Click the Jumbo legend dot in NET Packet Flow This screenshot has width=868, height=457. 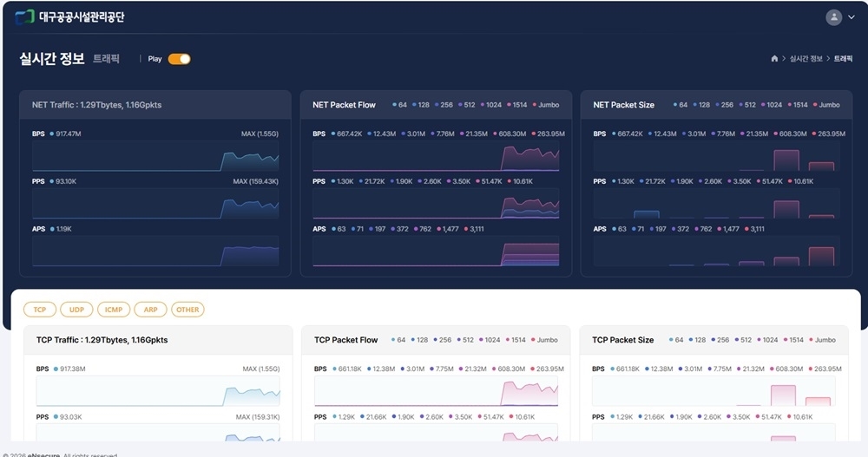coord(534,105)
